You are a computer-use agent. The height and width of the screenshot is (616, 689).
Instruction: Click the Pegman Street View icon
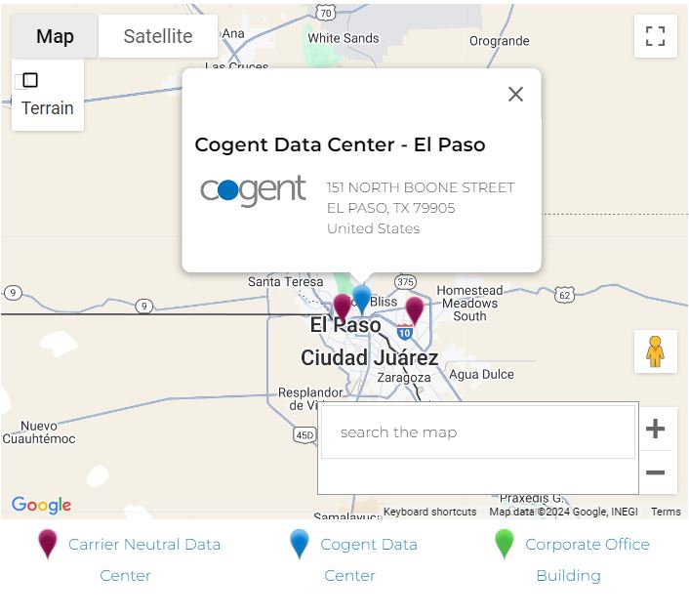point(655,351)
